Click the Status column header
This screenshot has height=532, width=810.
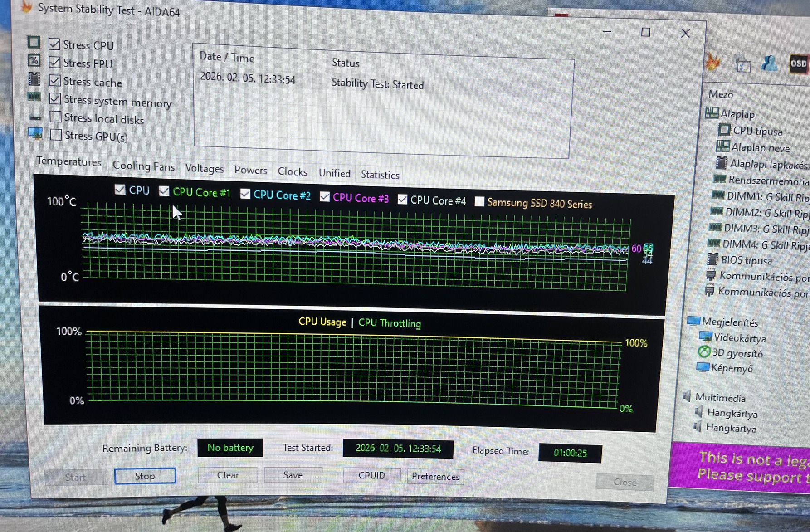(346, 63)
